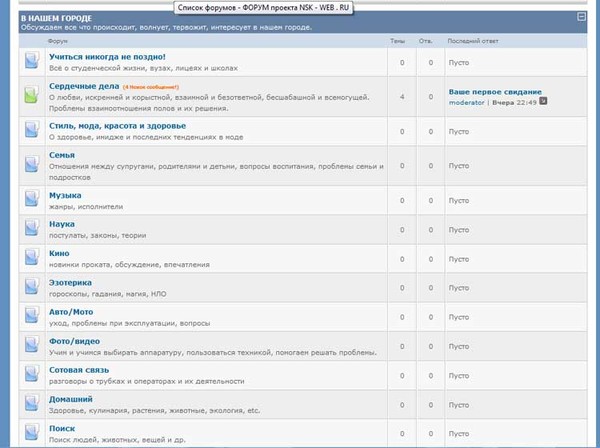Click the description 'гороскопы, гадания, магия, НЛО'

coord(108,294)
